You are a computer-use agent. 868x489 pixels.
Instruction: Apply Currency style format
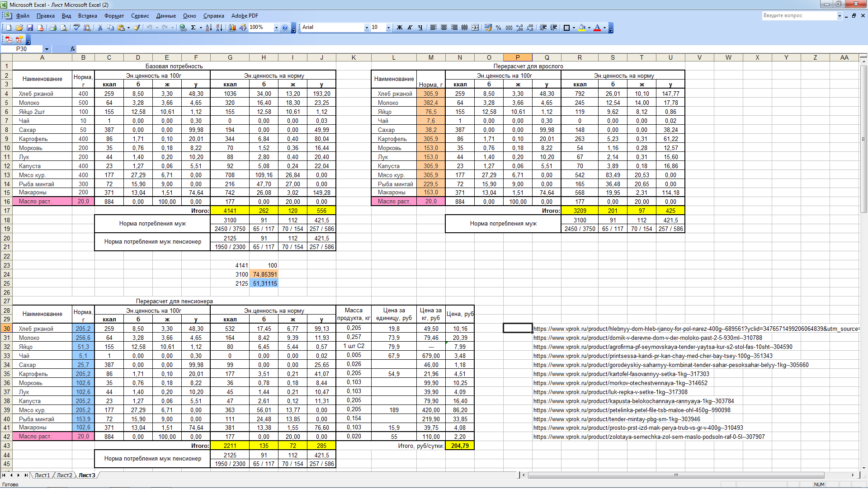click(x=488, y=28)
